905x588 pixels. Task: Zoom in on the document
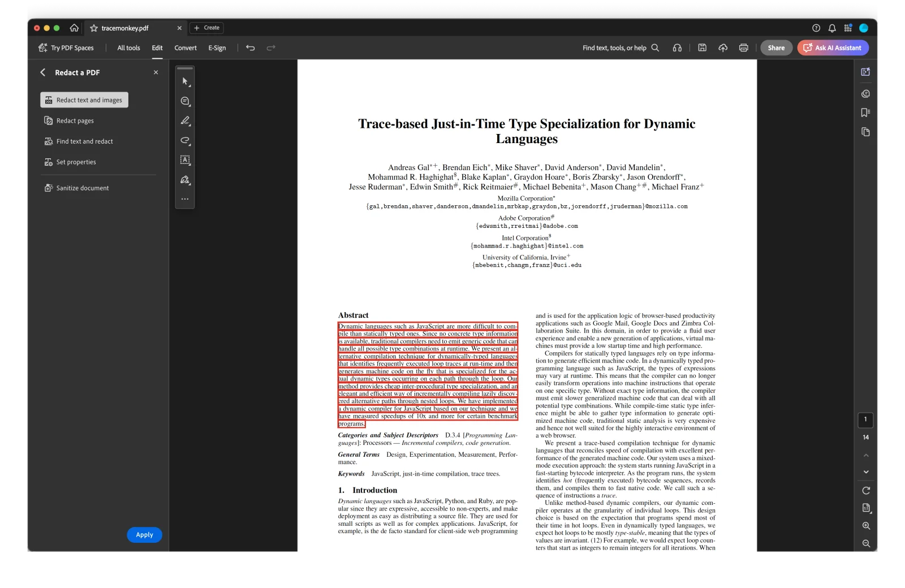coord(866,526)
